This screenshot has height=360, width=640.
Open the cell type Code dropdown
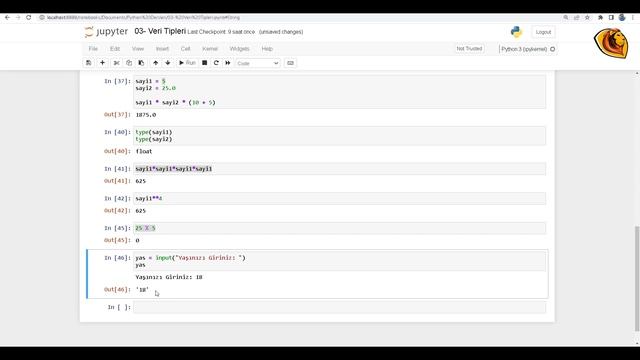(258, 63)
